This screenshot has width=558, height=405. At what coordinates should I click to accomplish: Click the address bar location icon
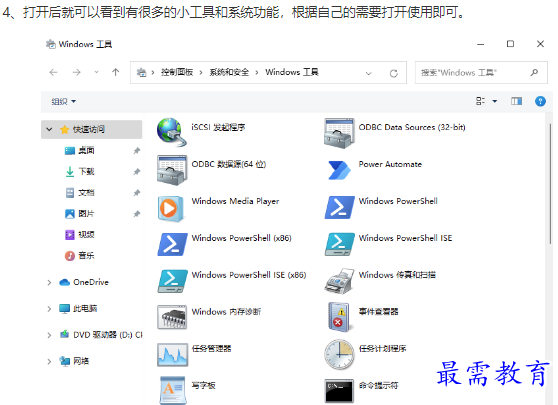142,73
